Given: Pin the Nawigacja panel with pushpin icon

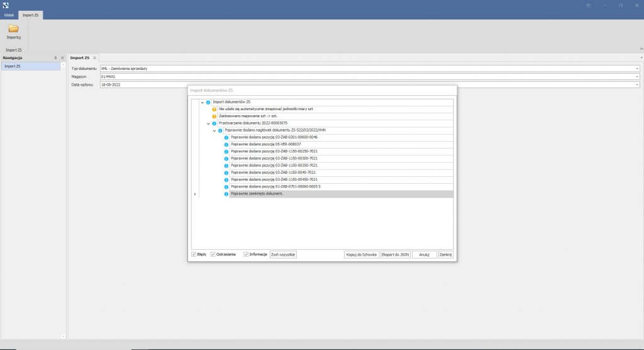Looking at the screenshot, I should pos(55,58).
